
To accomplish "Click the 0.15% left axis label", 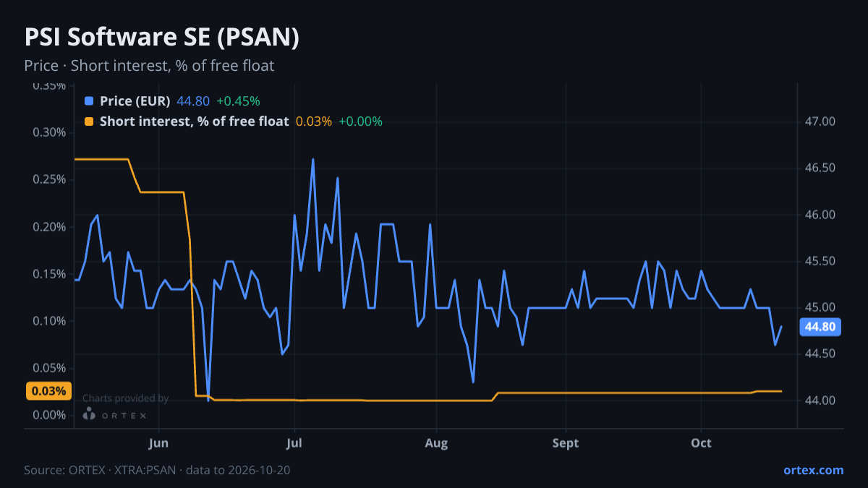I will click(x=48, y=274).
